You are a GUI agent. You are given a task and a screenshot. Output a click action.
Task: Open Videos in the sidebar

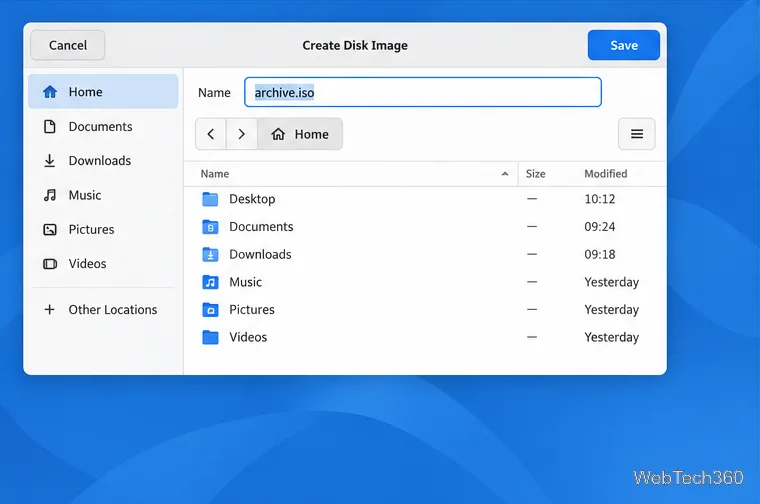coord(103,264)
